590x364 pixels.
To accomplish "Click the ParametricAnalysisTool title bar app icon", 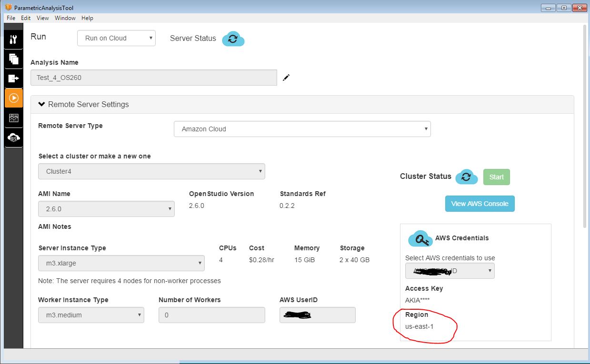I will 8,8.
